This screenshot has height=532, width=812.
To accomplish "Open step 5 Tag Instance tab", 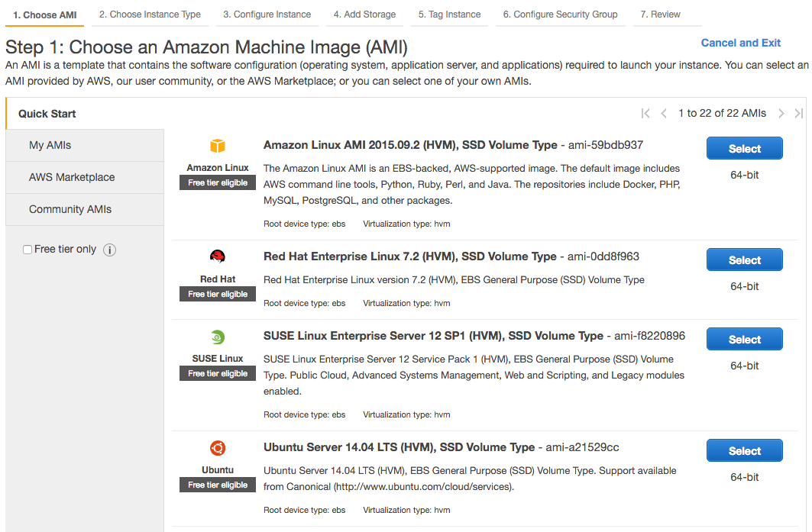I will [449, 15].
